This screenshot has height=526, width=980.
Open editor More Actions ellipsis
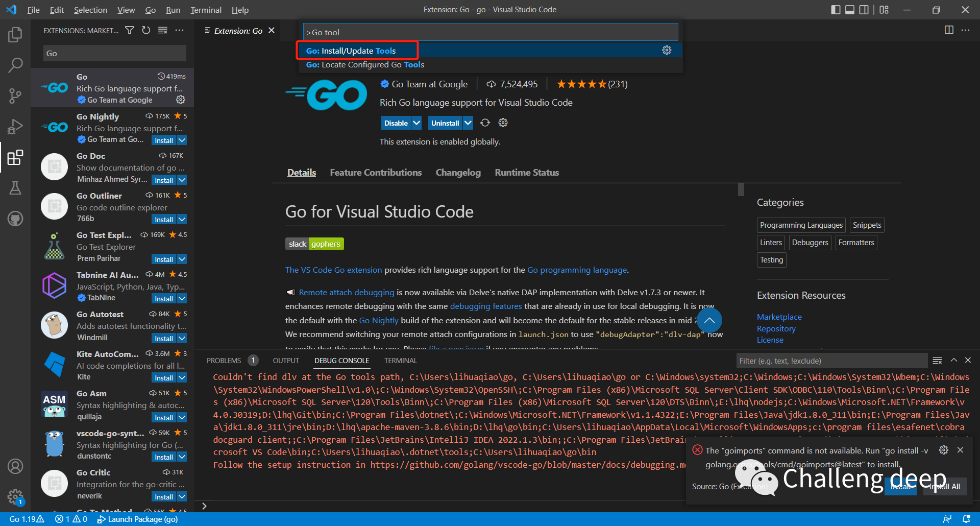(x=965, y=30)
